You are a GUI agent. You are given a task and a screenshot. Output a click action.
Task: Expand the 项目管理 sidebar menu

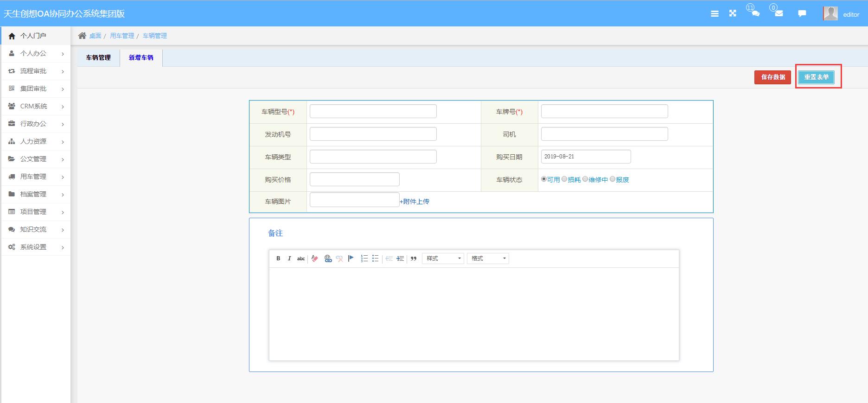point(36,212)
